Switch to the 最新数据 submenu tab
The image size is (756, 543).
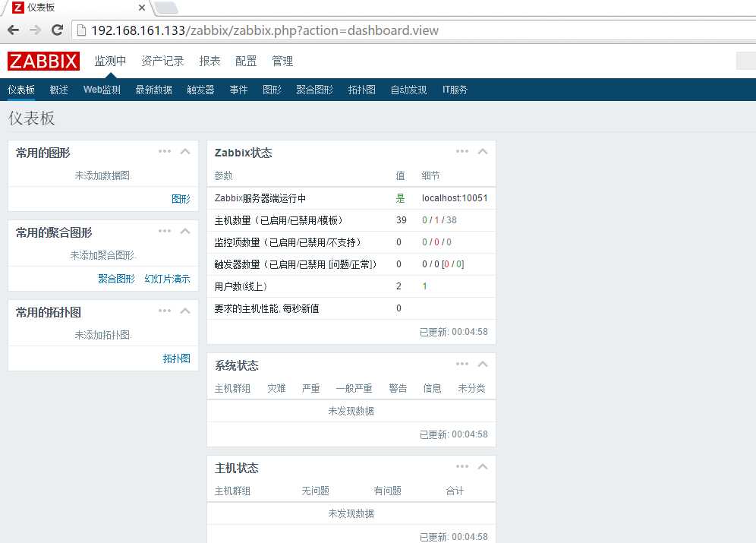point(154,90)
